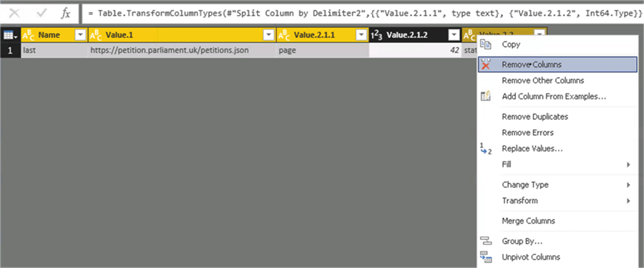Image resolution: width=644 pixels, height=268 pixels.
Task: Confirm the formula with the checkmark icon
Action: (x=42, y=14)
